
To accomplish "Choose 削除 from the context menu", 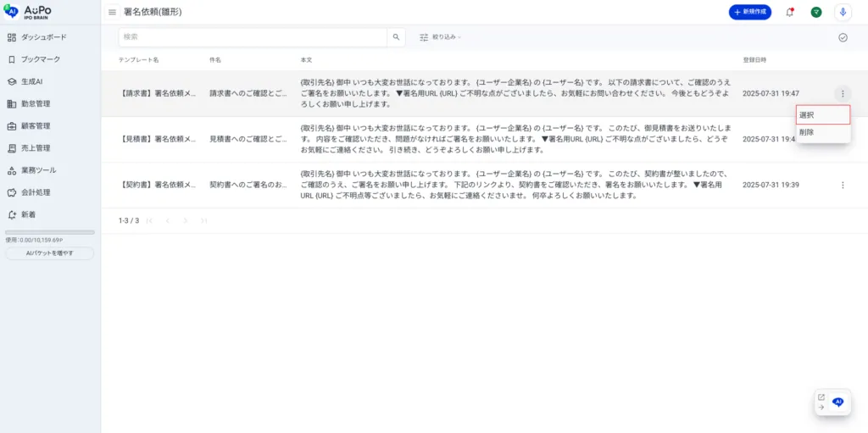I will [x=822, y=132].
